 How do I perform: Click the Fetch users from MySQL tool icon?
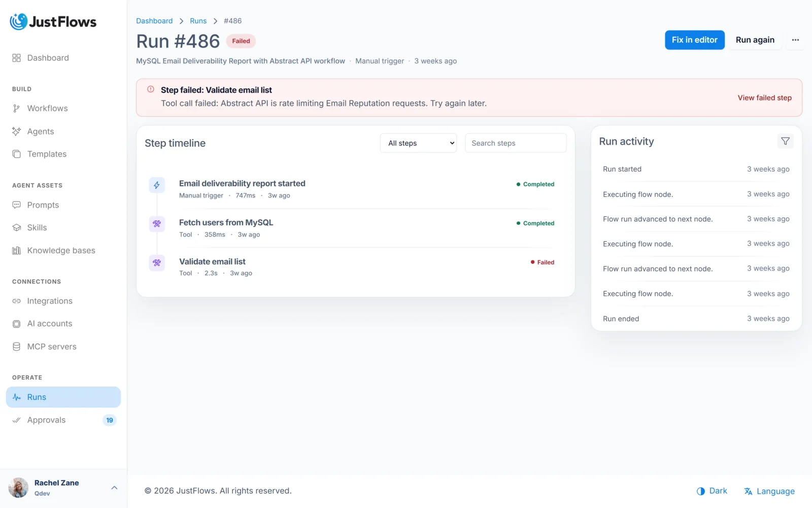(157, 224)
